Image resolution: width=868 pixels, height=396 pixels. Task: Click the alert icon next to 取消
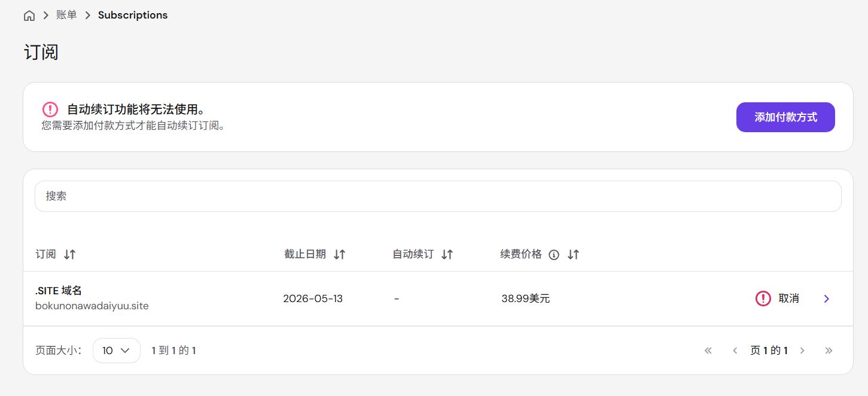coord(763,298)
